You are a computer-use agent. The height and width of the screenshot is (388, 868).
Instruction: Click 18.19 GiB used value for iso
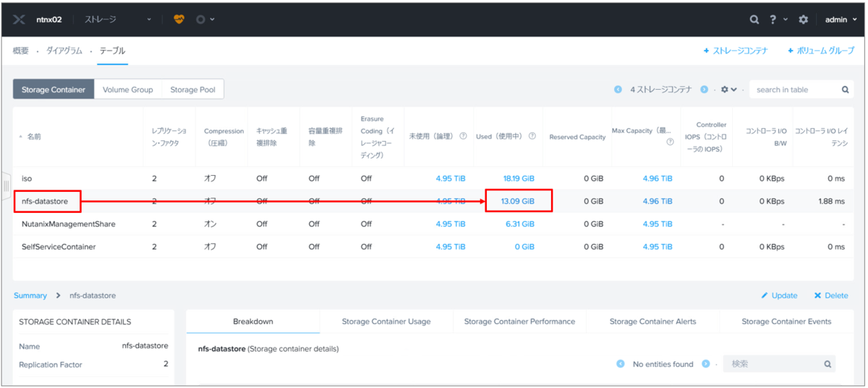(519, 178)
